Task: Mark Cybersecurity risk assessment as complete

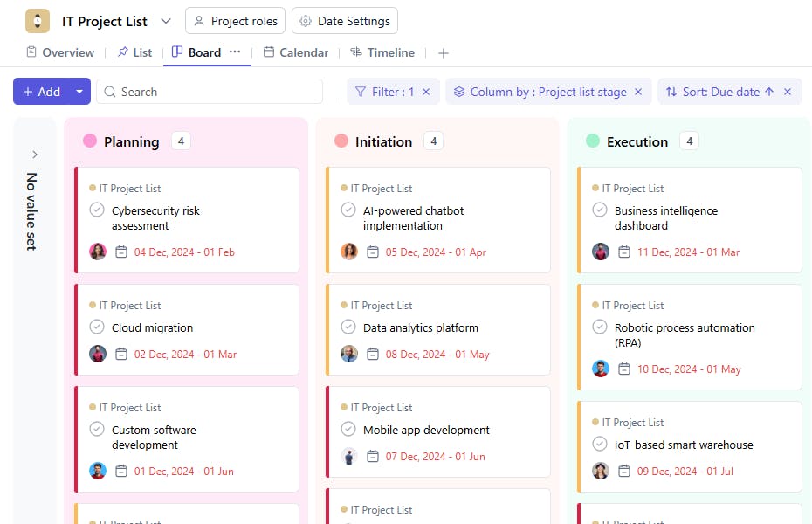Action: [x=97, y=210]
